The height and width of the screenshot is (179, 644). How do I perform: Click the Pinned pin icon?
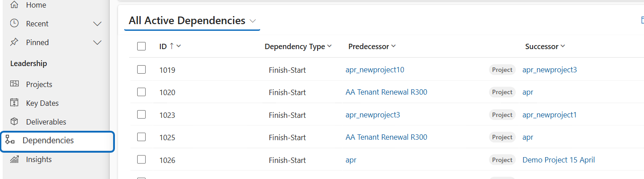(x=14, y=42)
